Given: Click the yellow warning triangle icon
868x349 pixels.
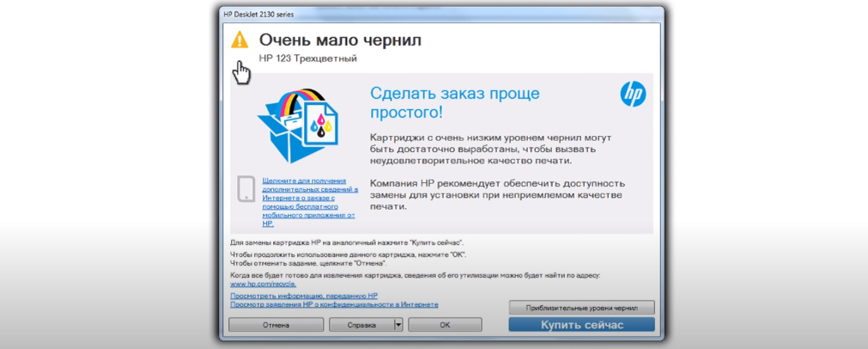Looking at the screenshot, I should [240, 40].
